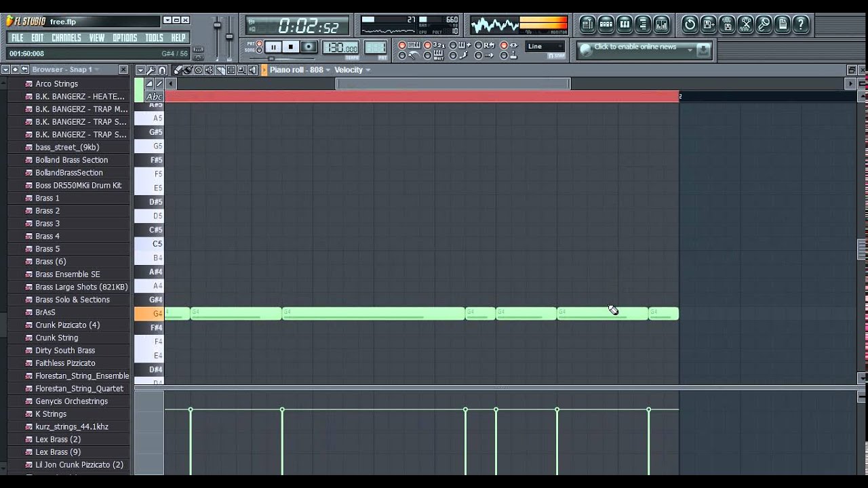The image size is (868, 488).
Task: Open the audio editor scissors icon
Action: point(745,25)
